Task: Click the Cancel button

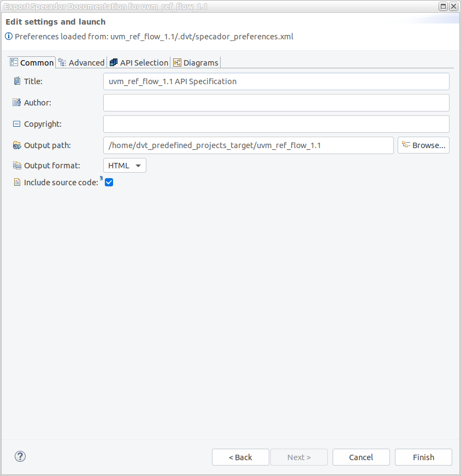Action: point(361,457)
